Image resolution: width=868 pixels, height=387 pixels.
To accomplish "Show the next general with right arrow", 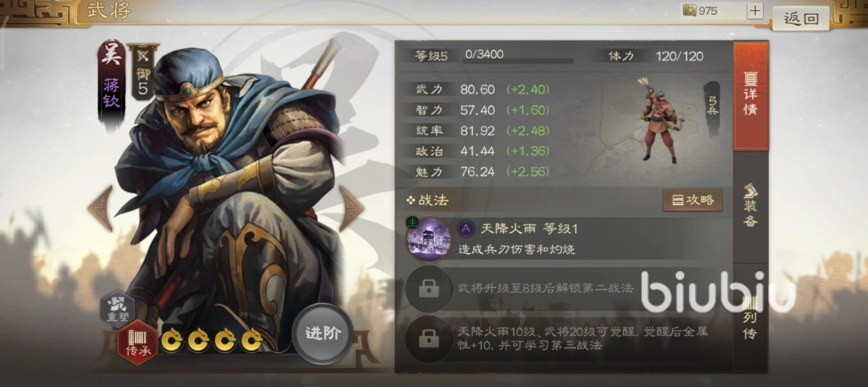I will pos(351,208).
